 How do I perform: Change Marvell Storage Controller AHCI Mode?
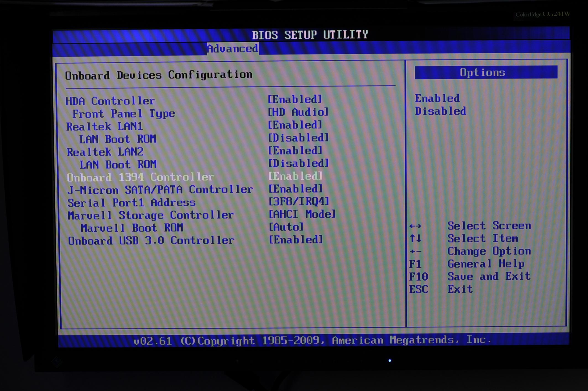coord(302,214)
